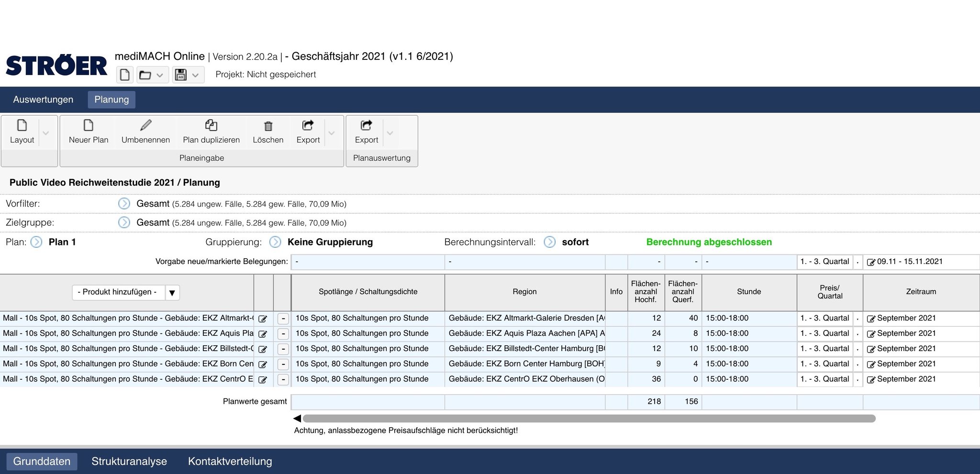This screenshot has width=980, height=474.
Task: Click the Neuer Plan icon
Action: (89, 126)
